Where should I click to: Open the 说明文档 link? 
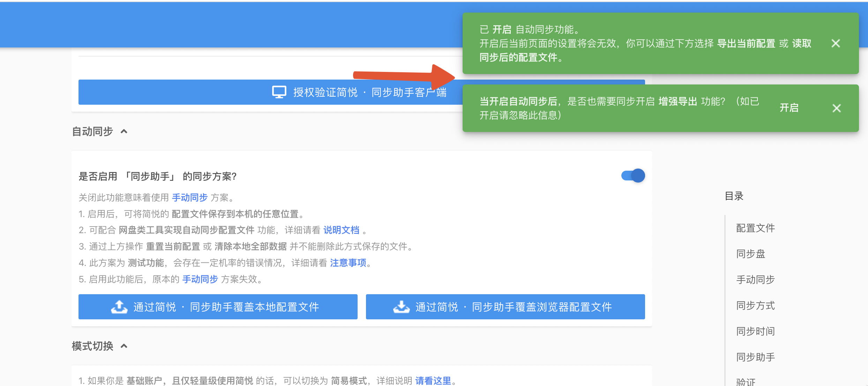point(342,230)
